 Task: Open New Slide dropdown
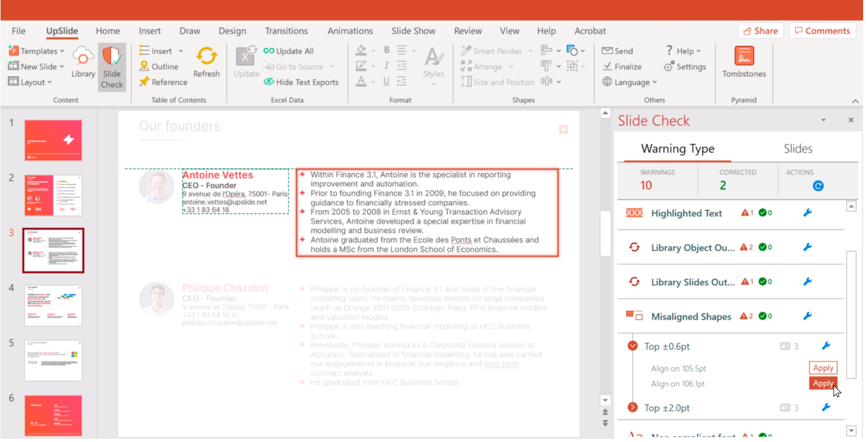[36, 66]
